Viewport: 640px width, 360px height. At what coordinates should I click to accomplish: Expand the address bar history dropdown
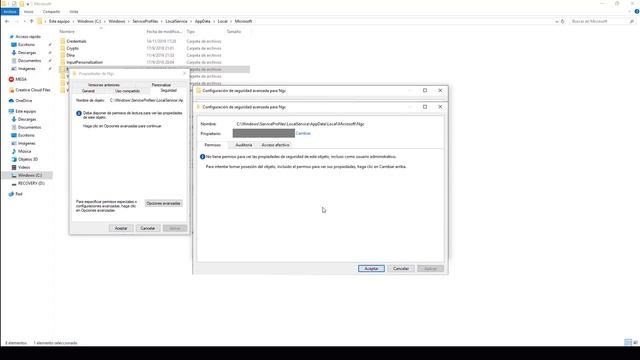(557, 21)
